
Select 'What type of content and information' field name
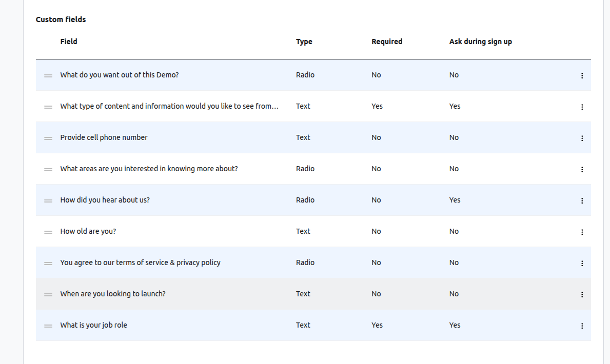(169, 106)
